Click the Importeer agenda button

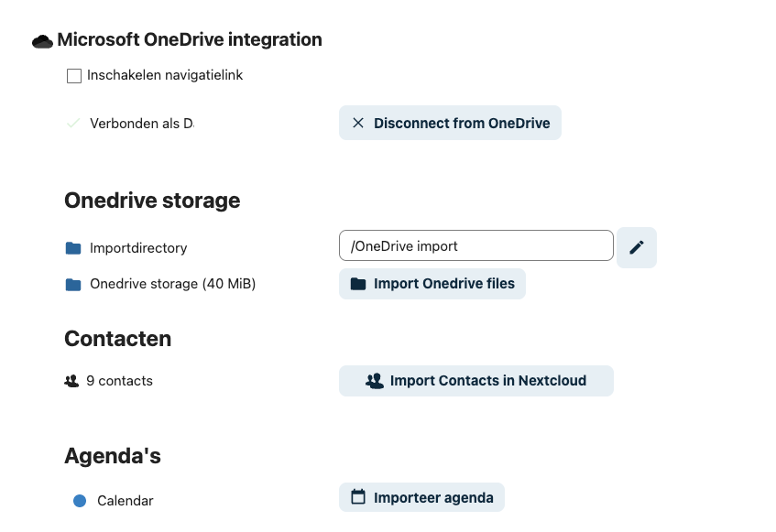pyautogui.click(x=421, y=498)
